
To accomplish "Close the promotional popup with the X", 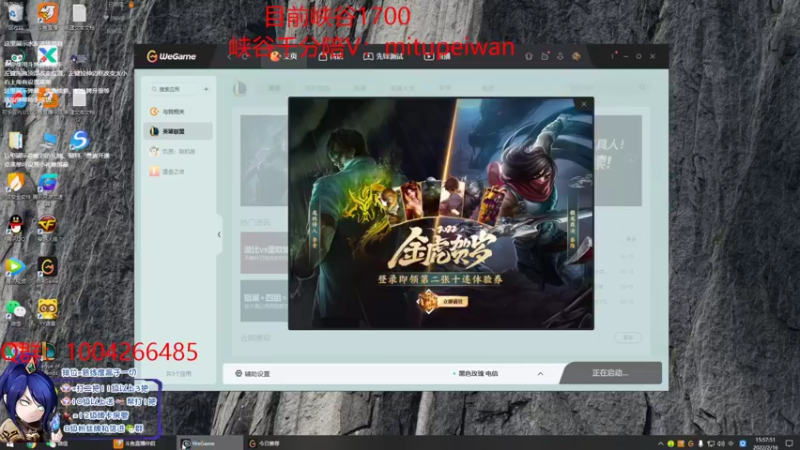I will [584, 104].
